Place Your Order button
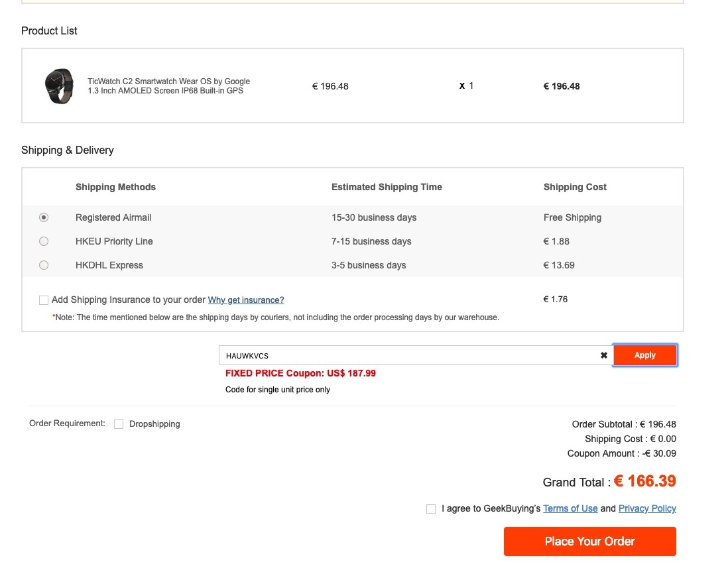Image resolution: width=728 pixels, height=564 pixels. [x=589, y=541]
